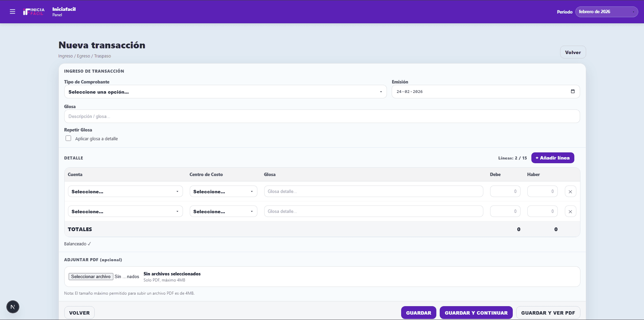This screenshot has height=320, width=644.
Task: Open the Período dropdown
Action: pyautogui.click(x=606, y=12)
